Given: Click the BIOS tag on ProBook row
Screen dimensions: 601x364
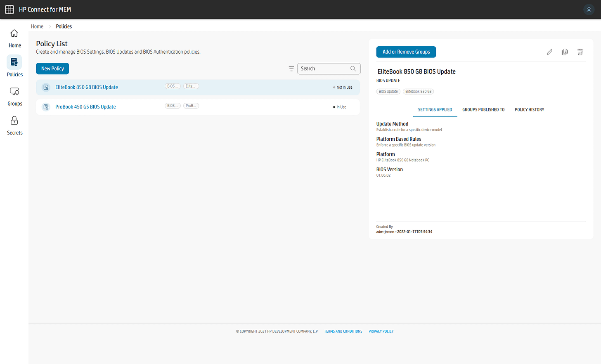Looking at the screenshot, I should [x=173, y=106].
